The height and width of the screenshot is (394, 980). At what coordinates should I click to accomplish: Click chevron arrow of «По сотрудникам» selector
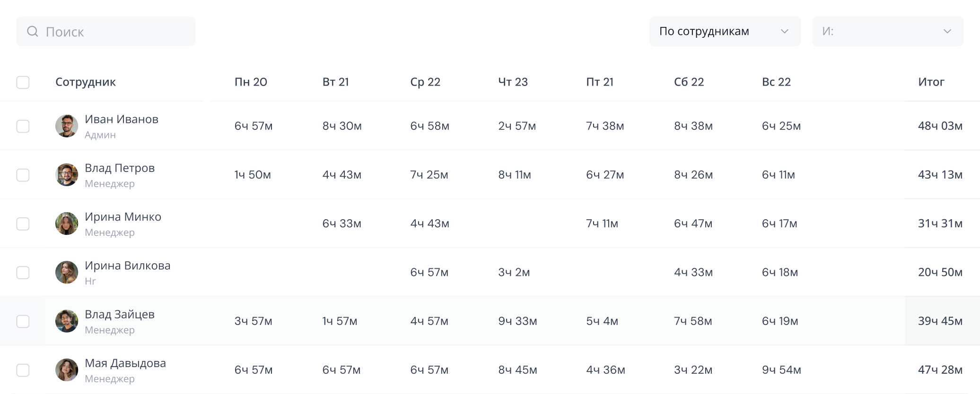(784, 31)
